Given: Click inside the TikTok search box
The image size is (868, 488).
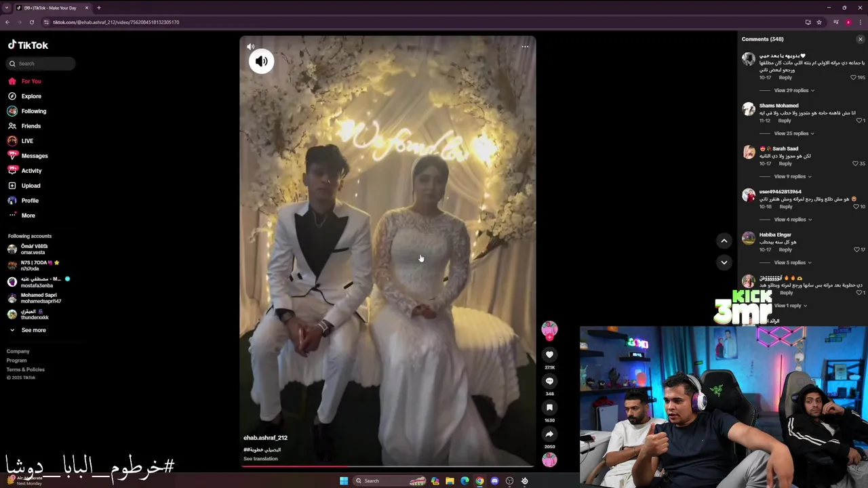Looking at the screenshot, I should point(41,63).
